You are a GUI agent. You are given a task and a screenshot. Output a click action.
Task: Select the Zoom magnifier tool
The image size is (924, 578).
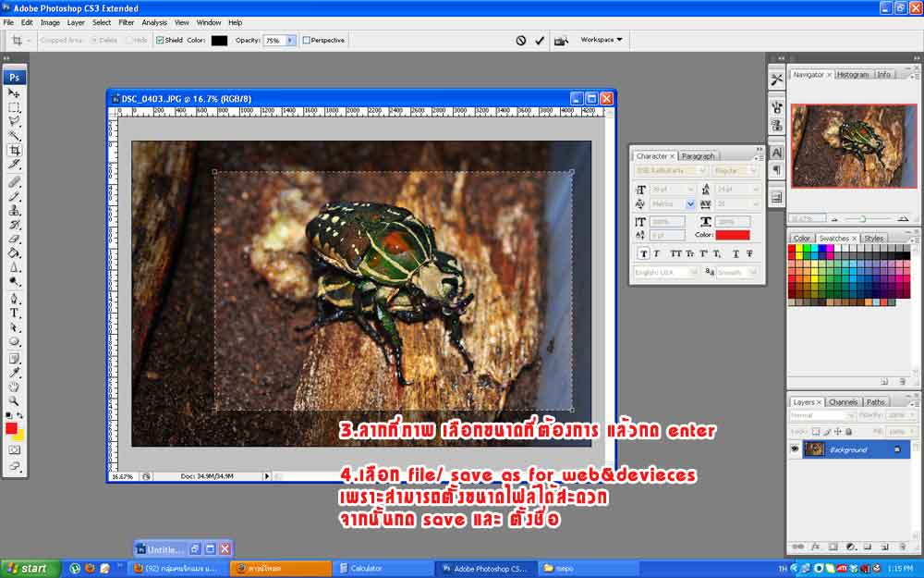click(x=14, y=400)
